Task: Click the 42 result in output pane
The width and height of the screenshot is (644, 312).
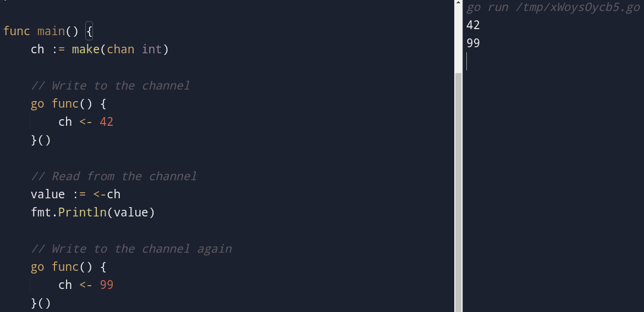Action: pyautogui.click(x=473, y=25)
